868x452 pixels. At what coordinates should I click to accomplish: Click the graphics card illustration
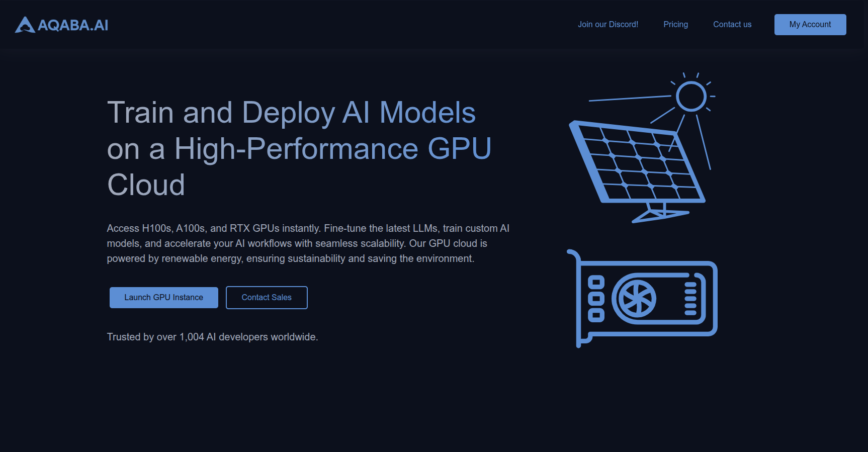point(642,299)
